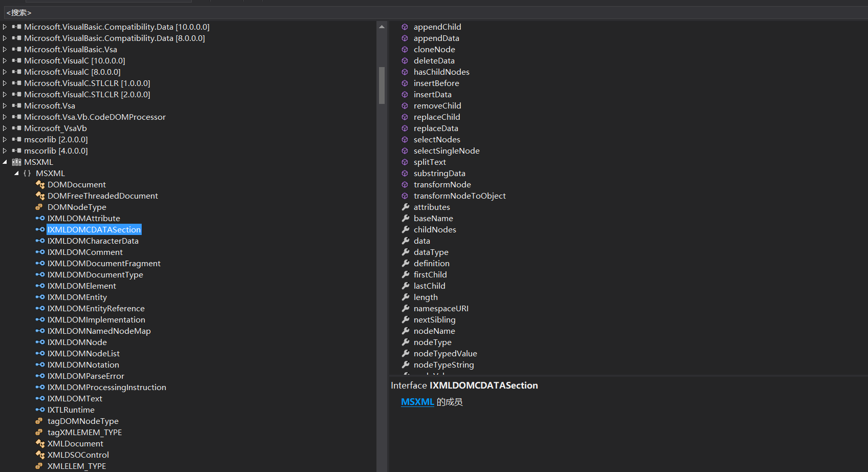This screenshot has height=472, width=868.
Task: Select the hasChildNodes member
Action: [x=441, y=72]
